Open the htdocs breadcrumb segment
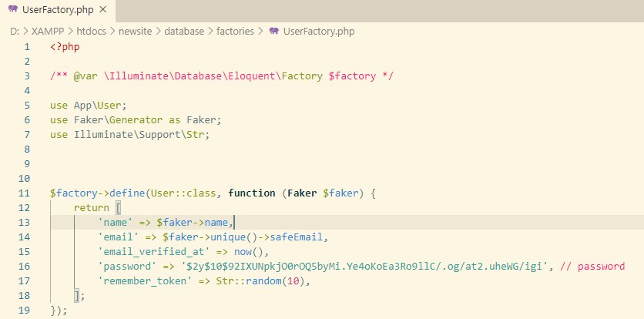644x319 pixels. click(92, 32)
